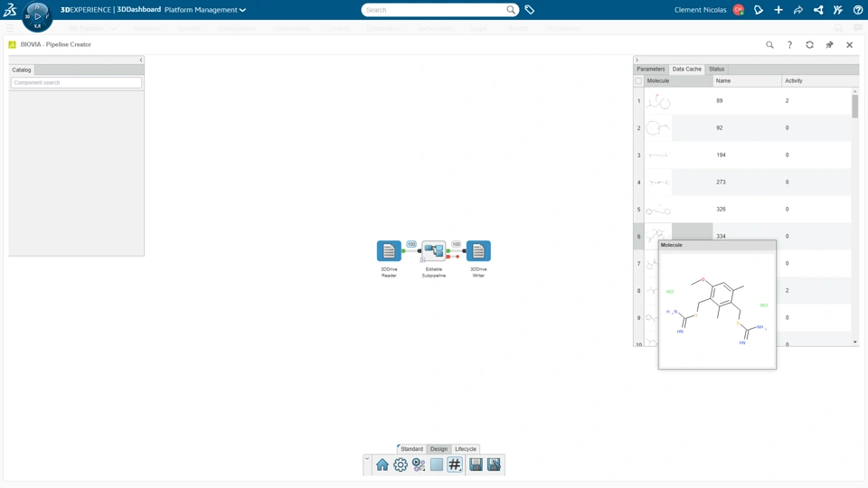The image size is (868, 488).
Task: Open the 6WTags tag icon
Action: pos(530,9)
